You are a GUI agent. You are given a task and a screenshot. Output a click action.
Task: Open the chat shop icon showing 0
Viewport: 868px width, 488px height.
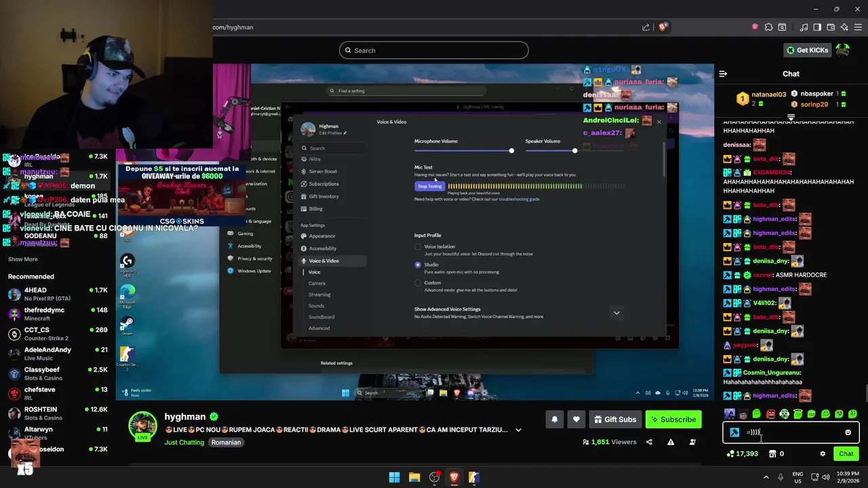[776, 454]
